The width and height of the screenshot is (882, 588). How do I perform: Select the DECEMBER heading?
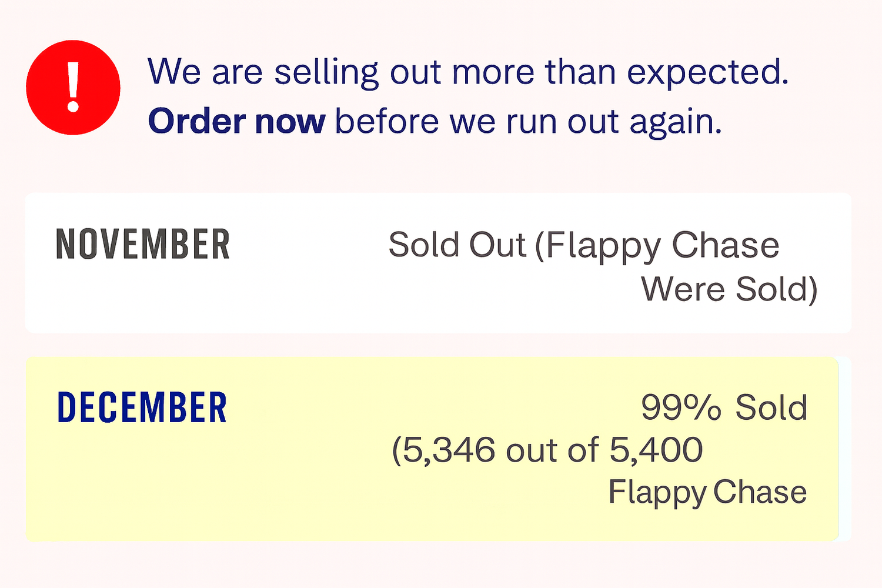[142, 407]
